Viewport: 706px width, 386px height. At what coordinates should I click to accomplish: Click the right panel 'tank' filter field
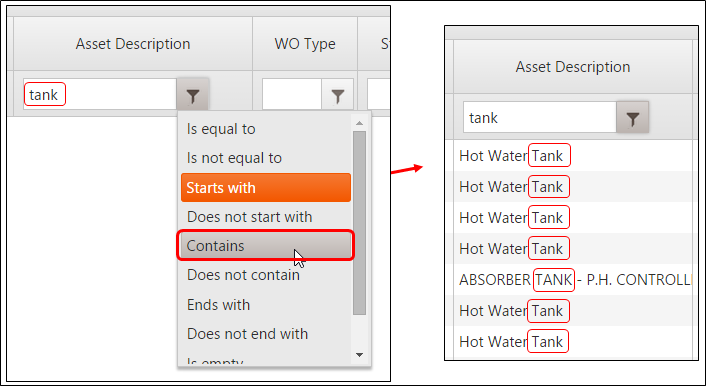(x=539, y=118)
